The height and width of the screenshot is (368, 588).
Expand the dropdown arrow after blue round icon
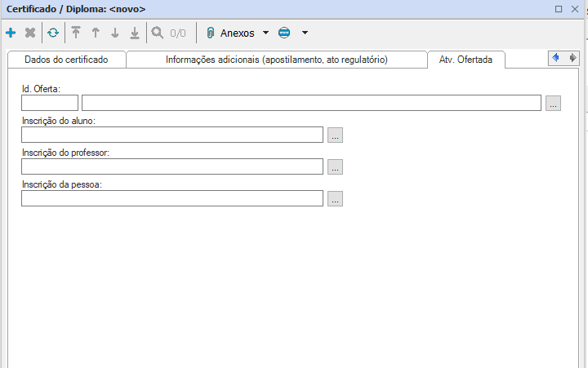coord(305,33)
